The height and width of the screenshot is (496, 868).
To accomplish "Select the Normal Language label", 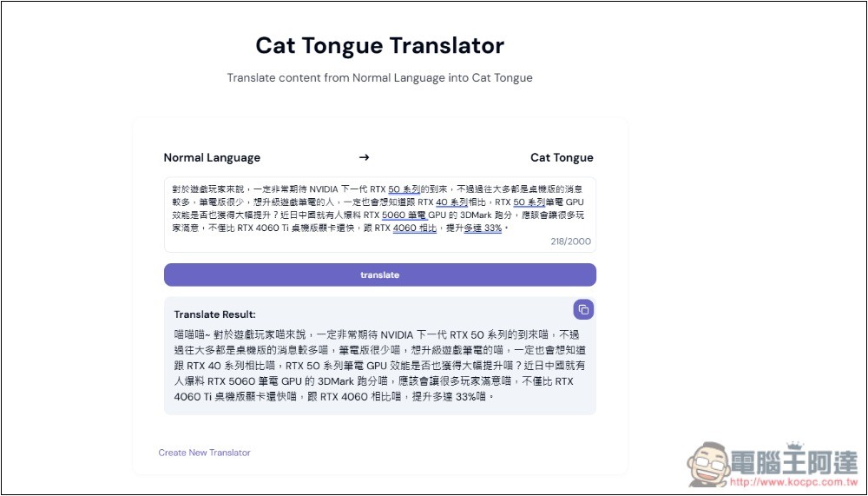I will [x=212, y=158].
